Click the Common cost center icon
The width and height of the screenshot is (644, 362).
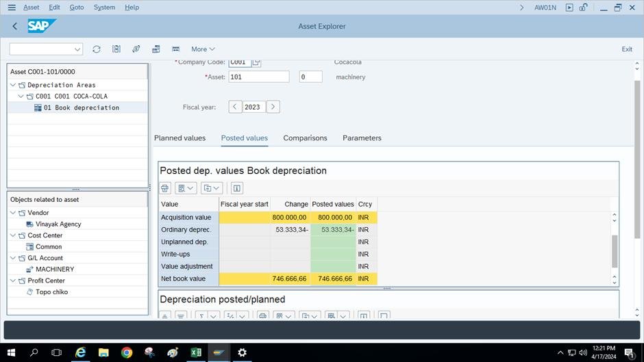(29, 246)
